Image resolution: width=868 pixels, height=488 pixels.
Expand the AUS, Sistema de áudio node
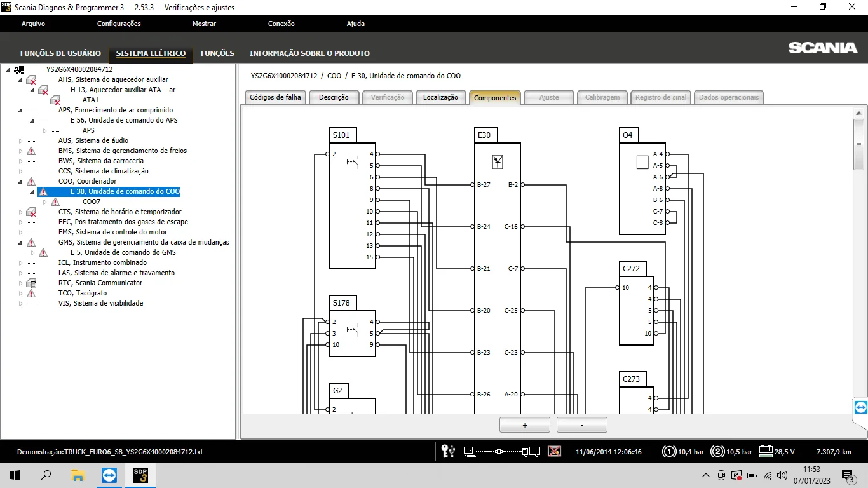[20, 141]
